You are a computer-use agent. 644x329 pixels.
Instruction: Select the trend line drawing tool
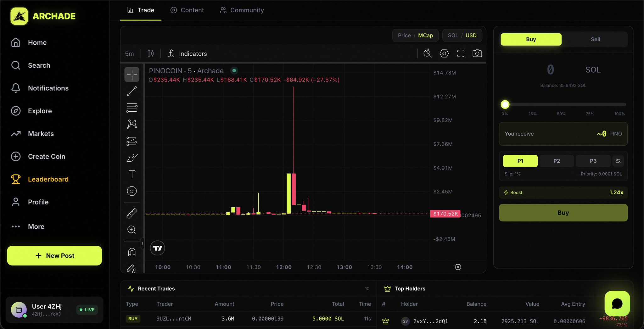[132, 91]
